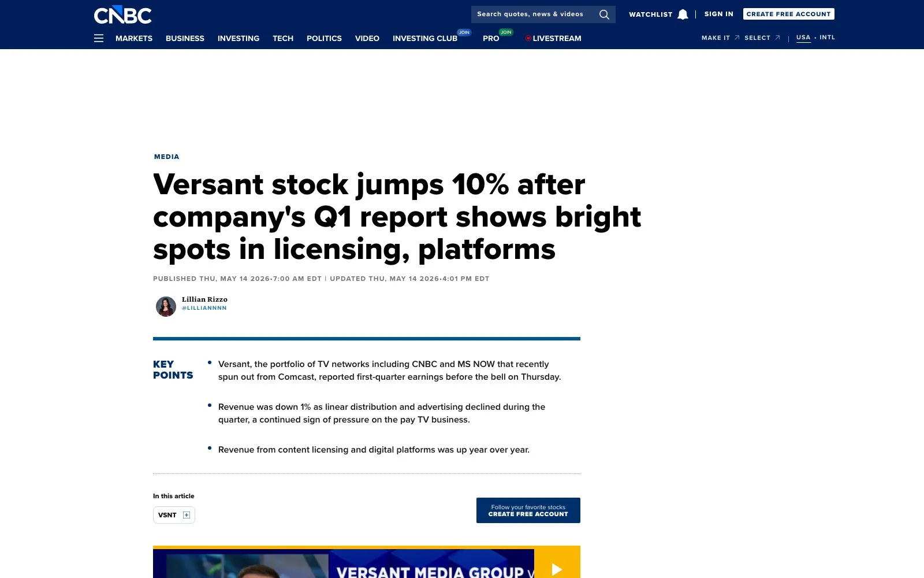The image size is (924, 578).
Task: Click the header Create Free Account button
Action: [789, 14]
